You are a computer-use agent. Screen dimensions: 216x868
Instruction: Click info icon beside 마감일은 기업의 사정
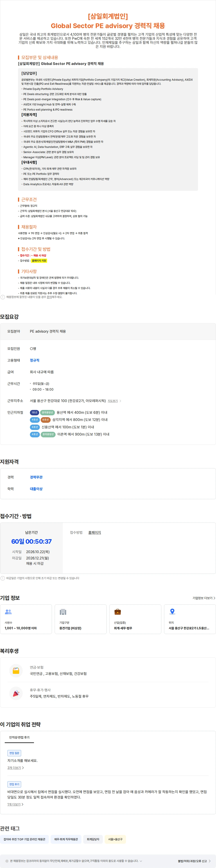3,578
